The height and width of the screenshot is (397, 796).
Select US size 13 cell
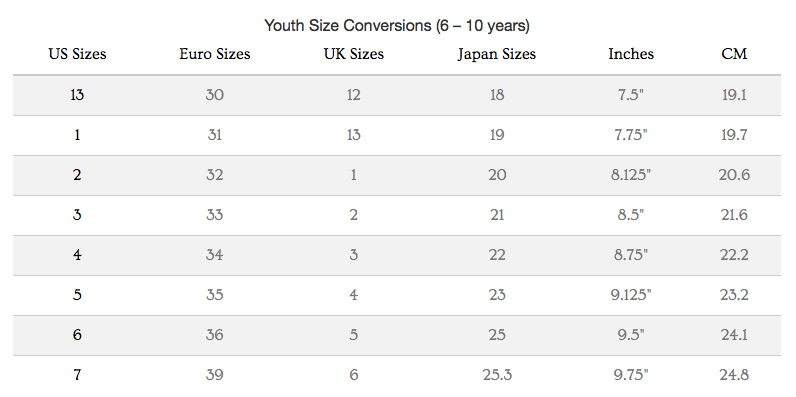[77, 95]
